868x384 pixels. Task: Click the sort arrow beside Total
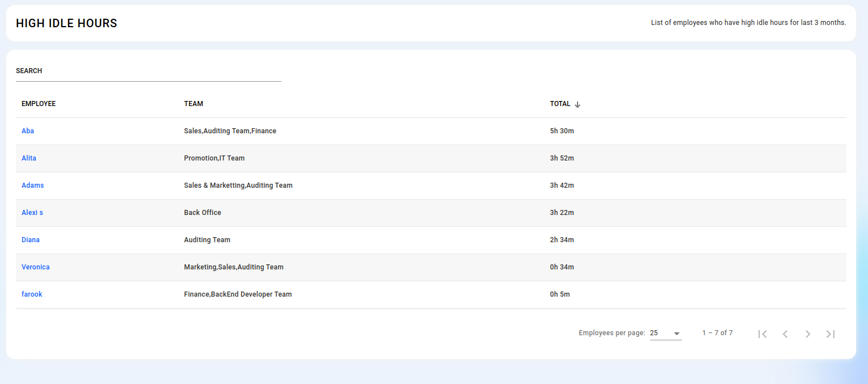pos(578,104)
